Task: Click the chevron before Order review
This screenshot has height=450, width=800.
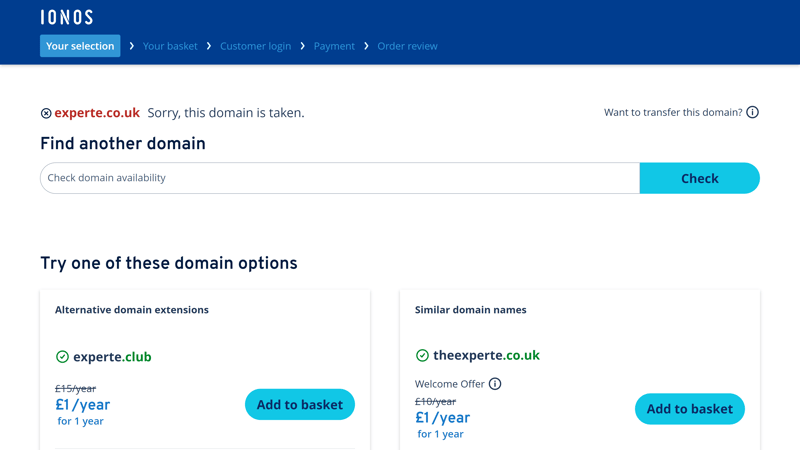Action: (x=366, y=46)
